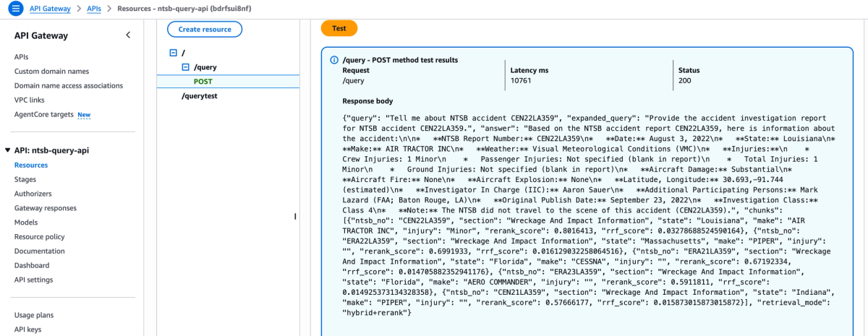
Task: Collapse the API: ntsb-query-api section
Action: point(8,150)
